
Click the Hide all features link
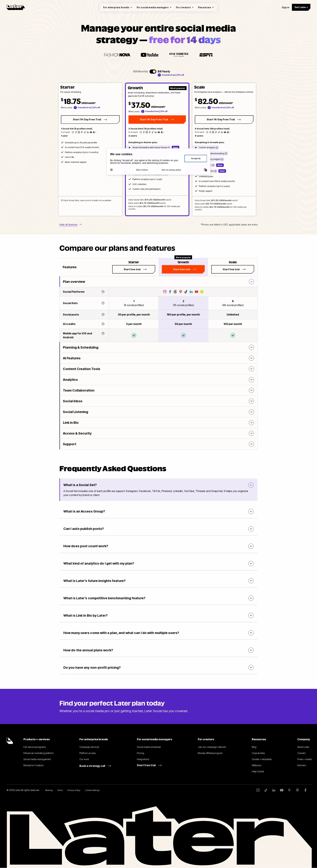coord(69,224)
